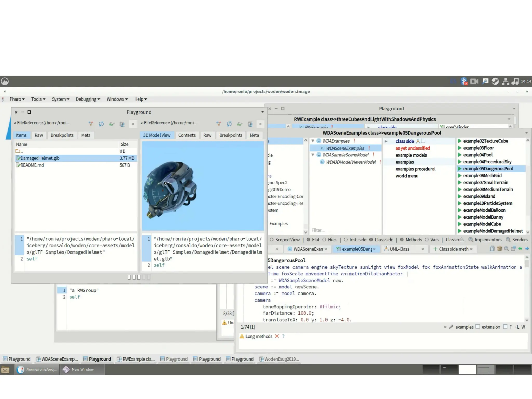Open the Steam tray icon

pos(495,81)
